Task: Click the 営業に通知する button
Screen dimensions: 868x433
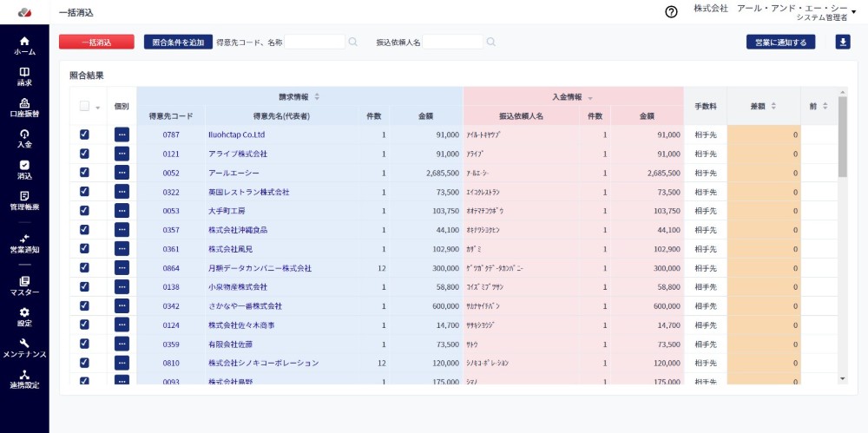Action: coord(780,42)
